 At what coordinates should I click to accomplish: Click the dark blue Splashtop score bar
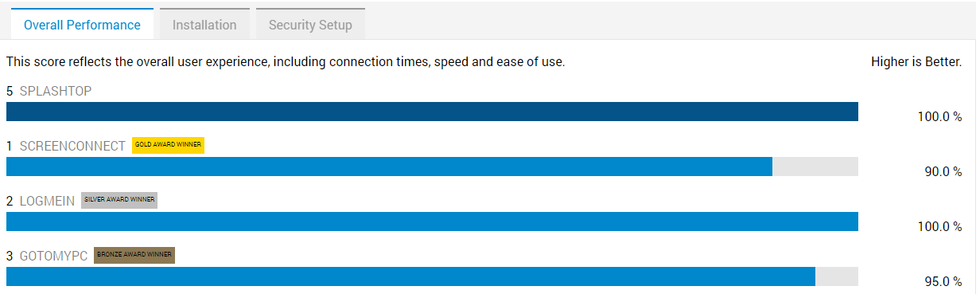click(432, 112)
